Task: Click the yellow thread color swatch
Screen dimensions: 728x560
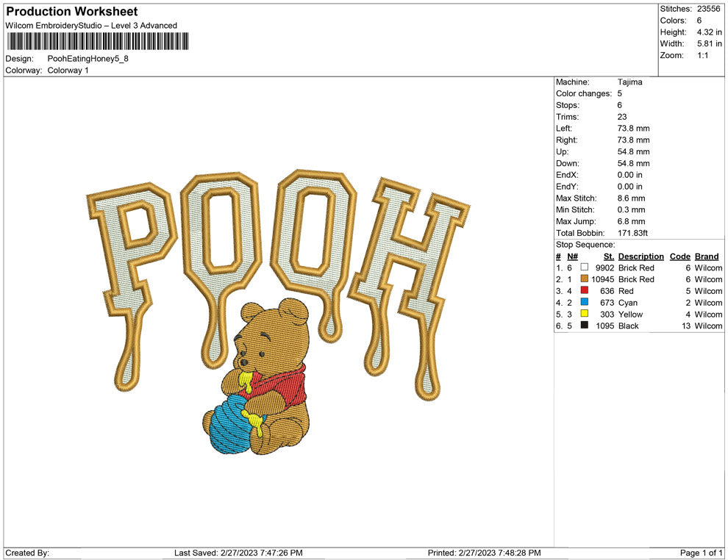Action: tap(585, 314)
